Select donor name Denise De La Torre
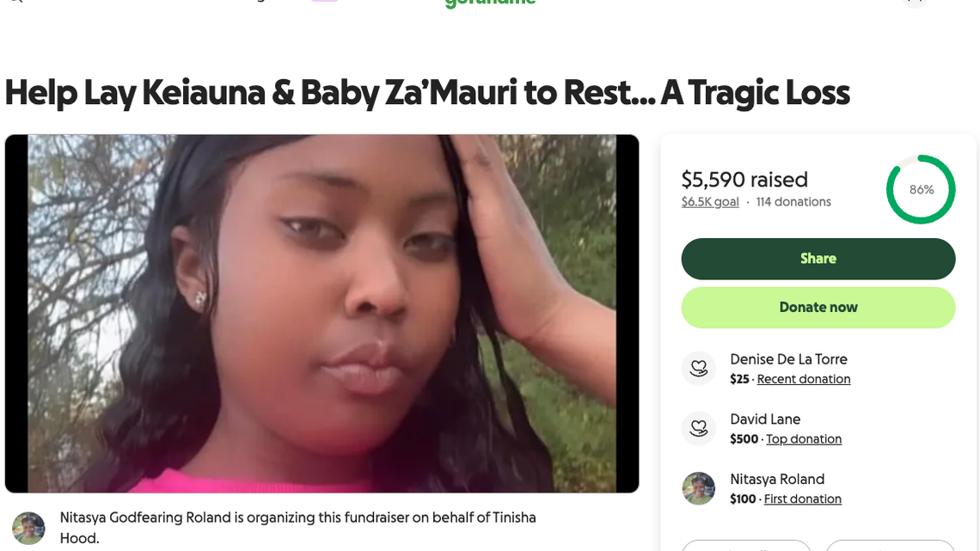 click(788, 359)
